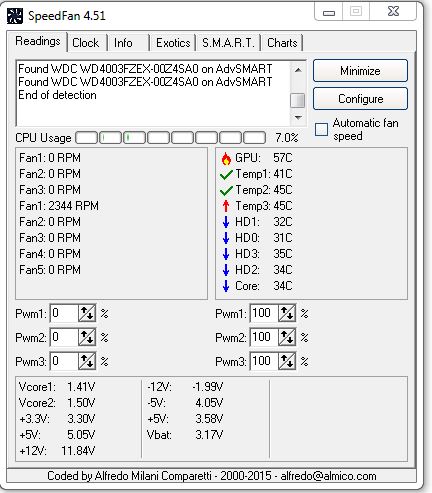Click the green checkmark beside Temp1

click(226, 175)
